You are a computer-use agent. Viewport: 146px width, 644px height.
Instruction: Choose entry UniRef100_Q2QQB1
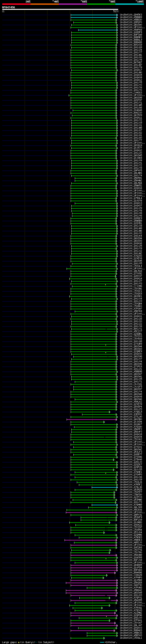tap(131, 334)
